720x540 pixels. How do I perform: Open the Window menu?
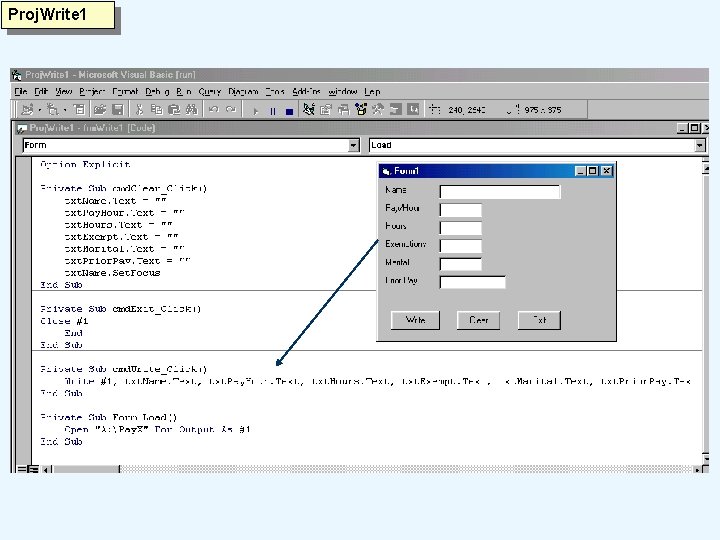pos(343,91)
